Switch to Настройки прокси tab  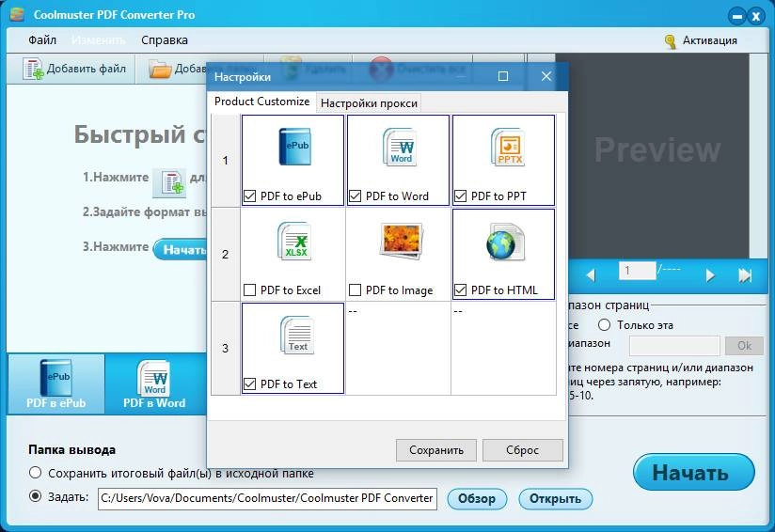369,103
